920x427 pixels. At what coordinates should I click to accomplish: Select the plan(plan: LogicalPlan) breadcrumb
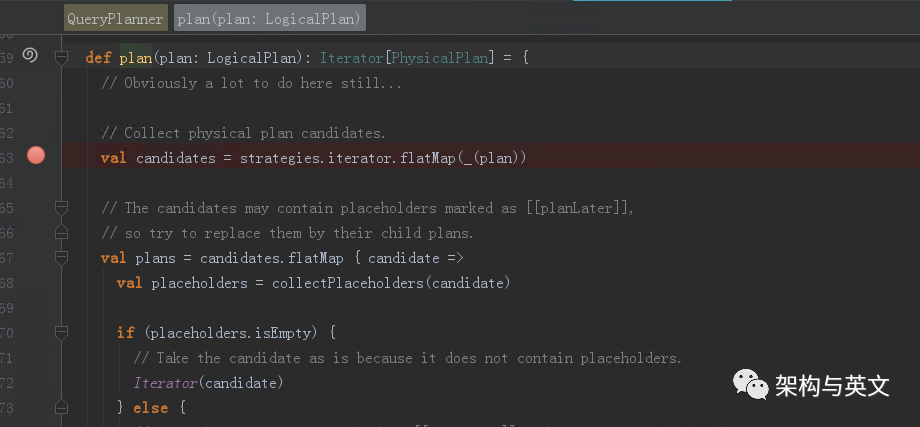pyautogui.click(x=269, y=18)
